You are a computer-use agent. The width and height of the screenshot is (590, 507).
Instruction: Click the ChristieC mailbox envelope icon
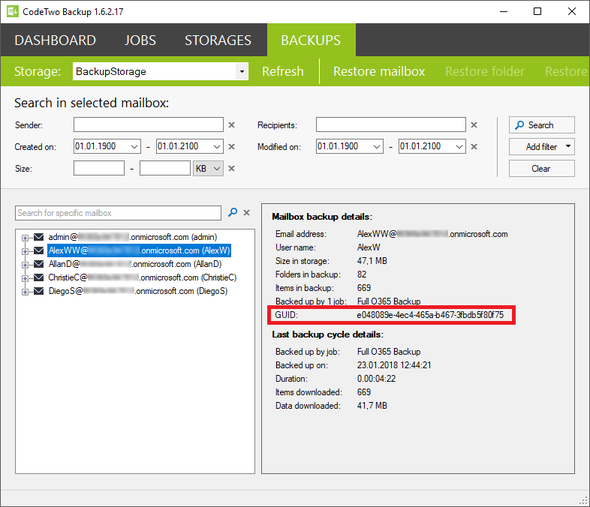(39, 277)
